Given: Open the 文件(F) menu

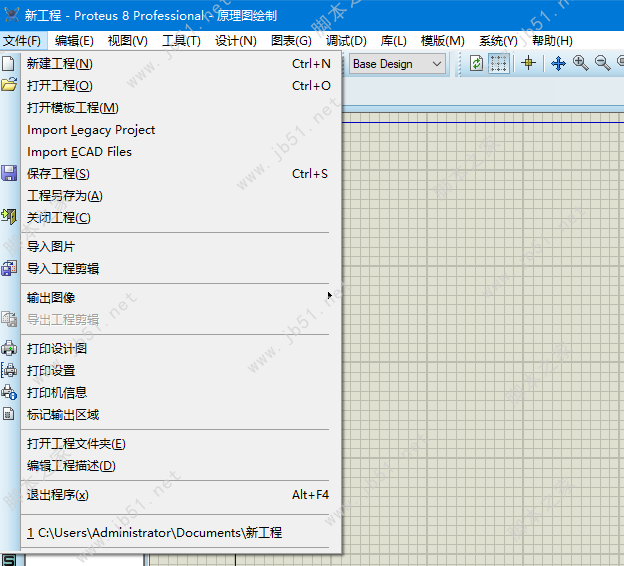Looking at the screenshot, I should [x=22, y=41].
